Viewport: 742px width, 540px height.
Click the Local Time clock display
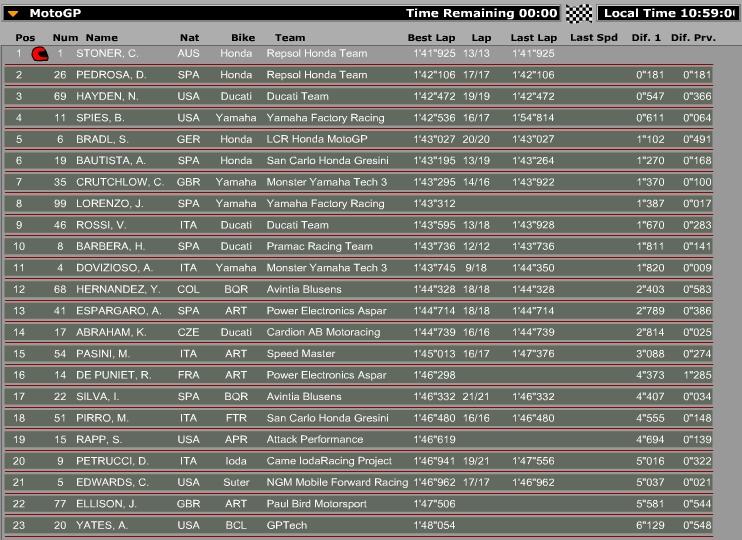click(668, 13)
